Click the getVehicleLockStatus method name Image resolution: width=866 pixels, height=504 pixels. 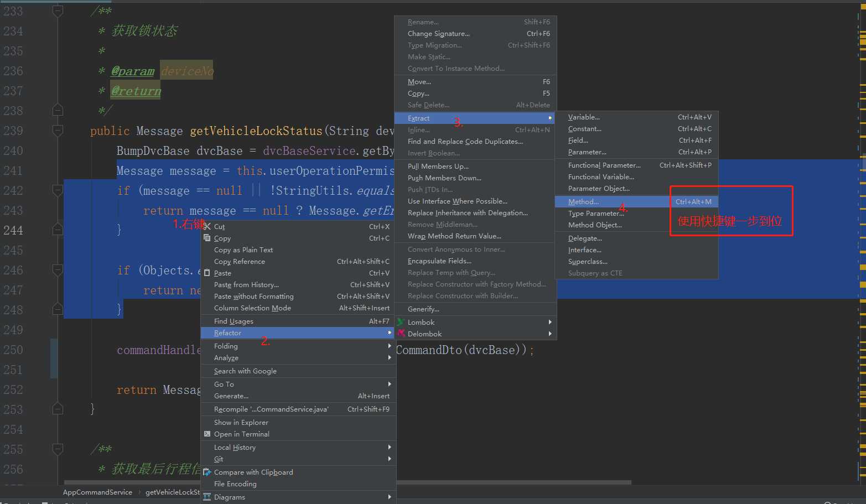pos(256,131)
